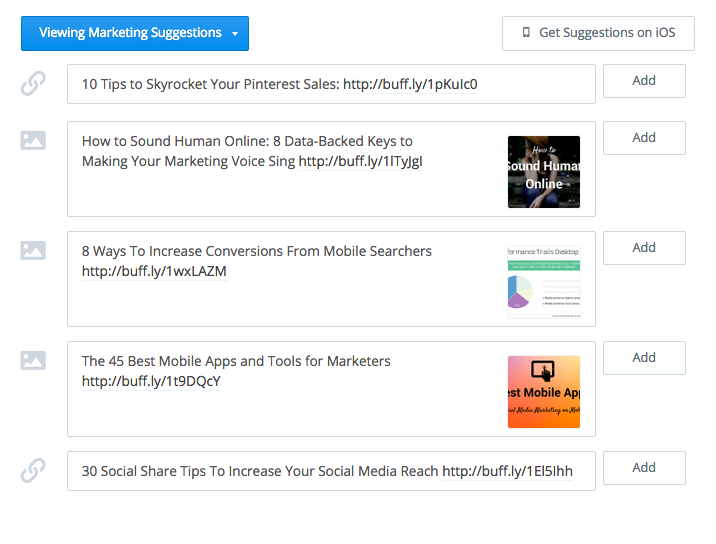Open link http://buff.ly/1lTyJgI
The image size is (716, 544).
[360, 162]
